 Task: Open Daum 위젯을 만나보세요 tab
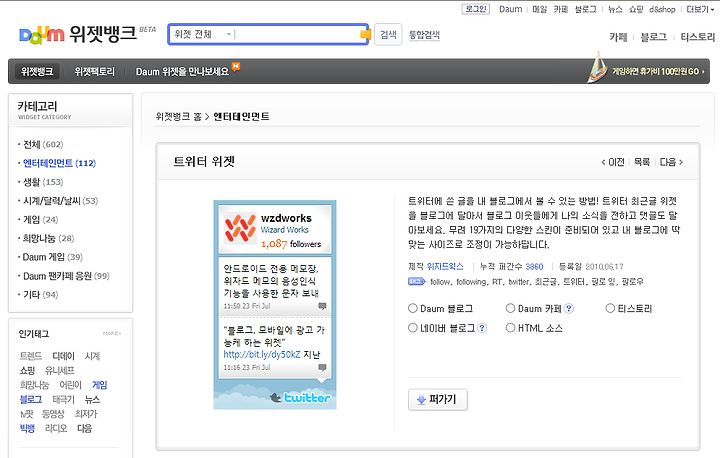(182, 72)
